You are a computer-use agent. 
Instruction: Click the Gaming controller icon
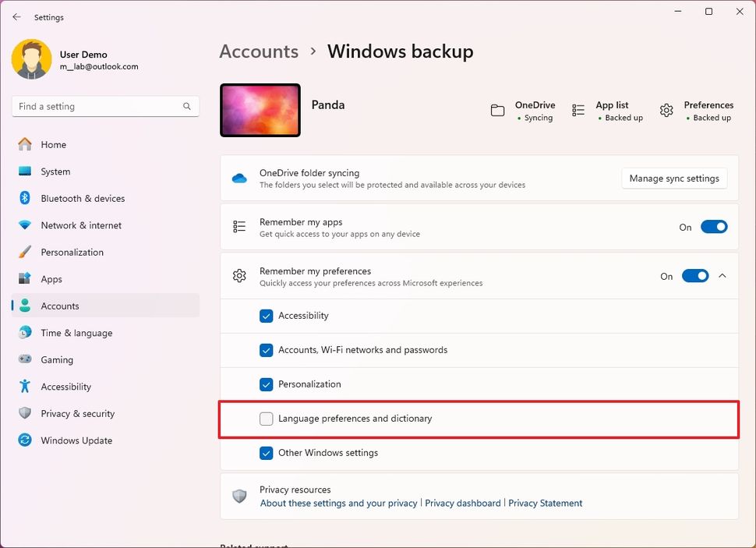pyautogui.click(x=25, y=359)
